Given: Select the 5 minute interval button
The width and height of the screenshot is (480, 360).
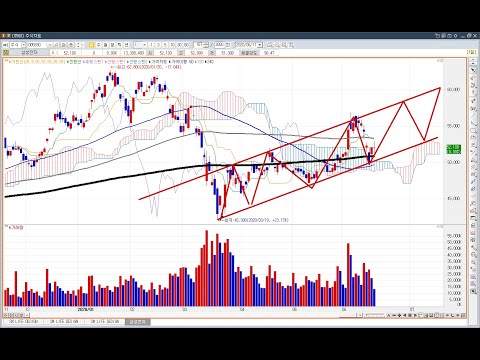Looking at the screenshot, I should point(165,45).
